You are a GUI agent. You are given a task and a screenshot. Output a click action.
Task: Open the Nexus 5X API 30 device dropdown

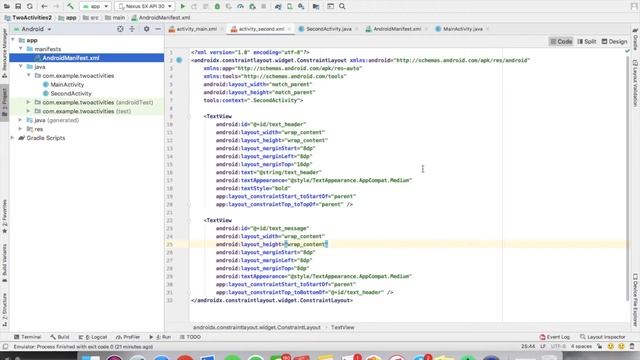(x=145, y=7)
